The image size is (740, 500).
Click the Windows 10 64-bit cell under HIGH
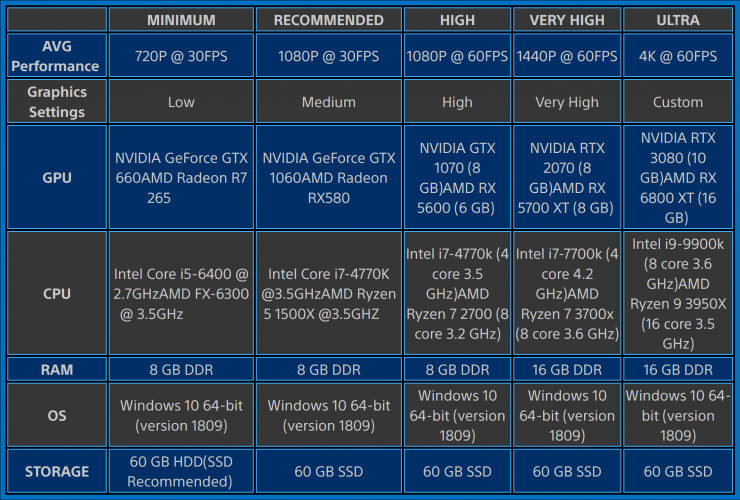(x=457, y=415)
